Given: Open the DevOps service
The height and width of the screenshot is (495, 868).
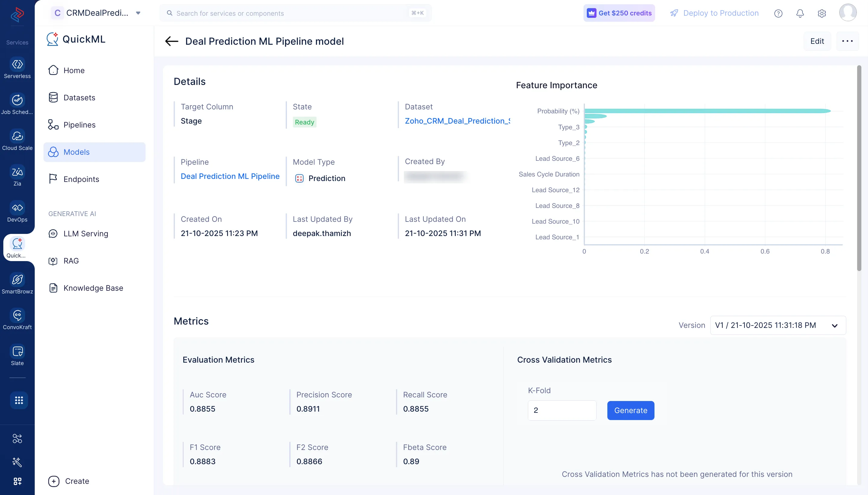Looking at the screenshot, I should click(17, 208).
